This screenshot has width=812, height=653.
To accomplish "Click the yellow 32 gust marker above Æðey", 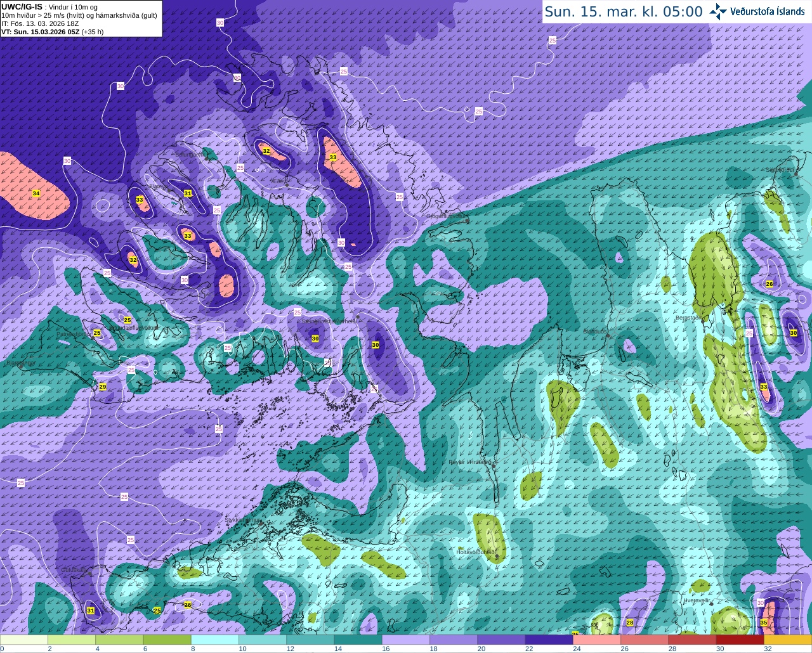I will (x=266, y=151).
